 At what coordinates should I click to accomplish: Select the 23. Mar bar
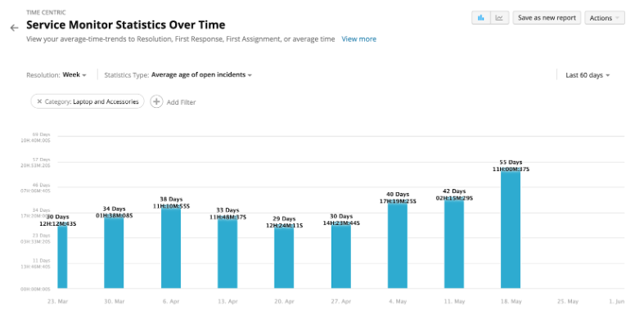tap(62, 258)
